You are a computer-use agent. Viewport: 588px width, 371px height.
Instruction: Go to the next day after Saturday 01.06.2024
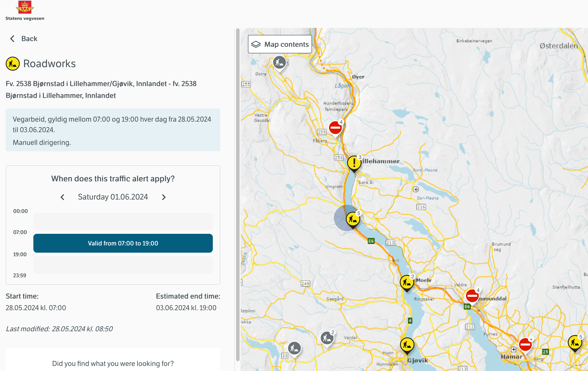tap(164, 197)
